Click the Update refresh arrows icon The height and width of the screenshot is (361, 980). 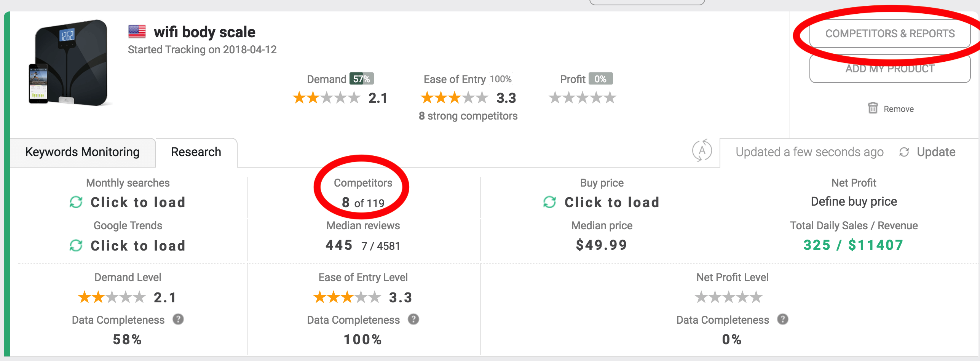pyautogui.click(x=904, y=152)
